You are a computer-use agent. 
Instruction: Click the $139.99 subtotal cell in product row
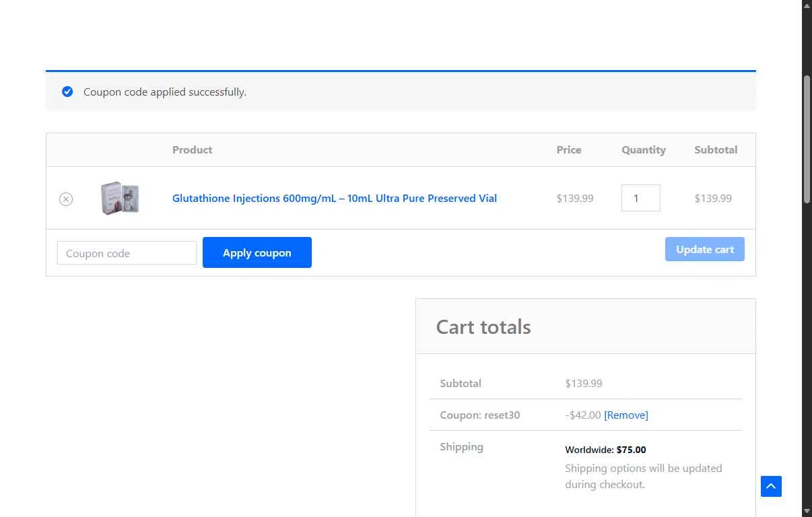(x=713, y=198)
